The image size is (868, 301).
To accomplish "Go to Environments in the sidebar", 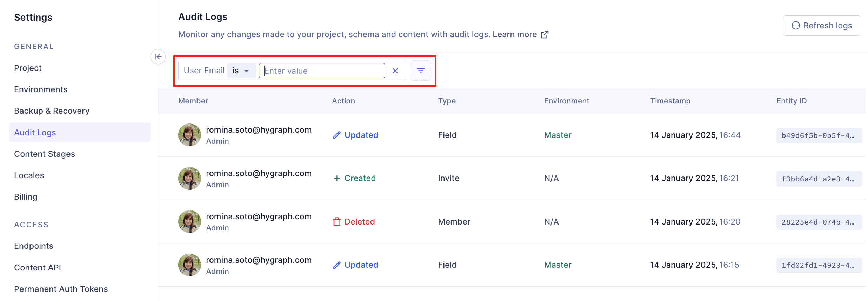I will coord(41,89).
